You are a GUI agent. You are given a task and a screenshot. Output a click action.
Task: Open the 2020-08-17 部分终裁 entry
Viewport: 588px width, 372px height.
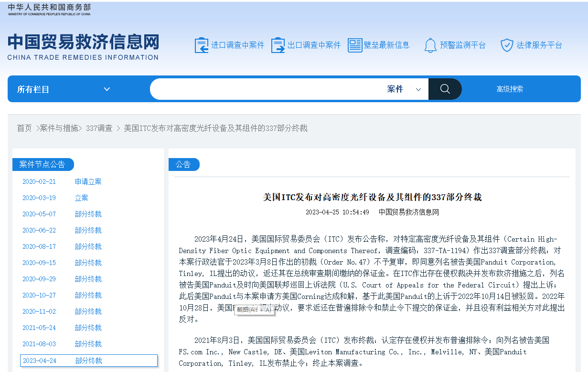pyautogui.click(x=62, y=246)
